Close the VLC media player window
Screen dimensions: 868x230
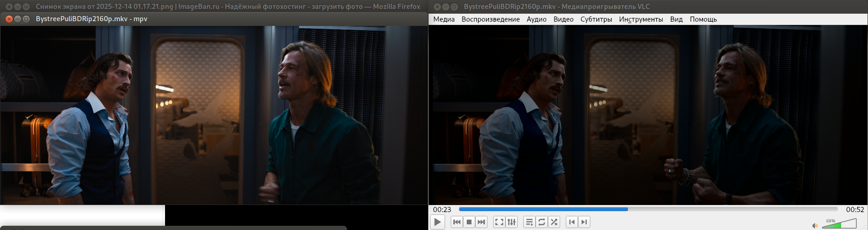(x=437, y=7)
